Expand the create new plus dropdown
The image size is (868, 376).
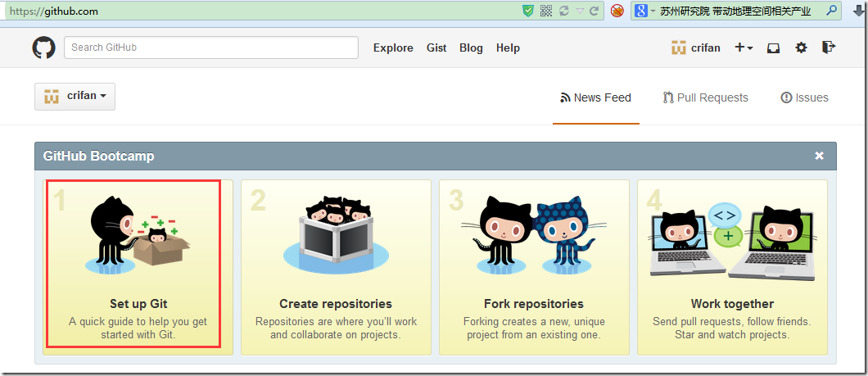[x=744, y=48]
